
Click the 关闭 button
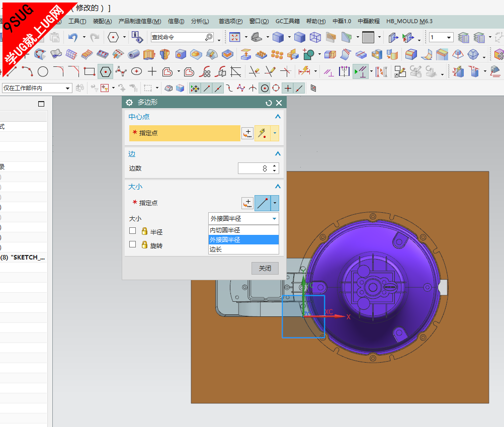click(x=265, y=268)
